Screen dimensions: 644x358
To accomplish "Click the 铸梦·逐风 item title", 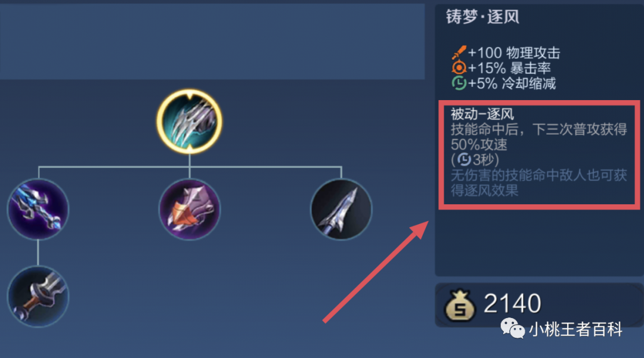I will [x=482, y=17].
